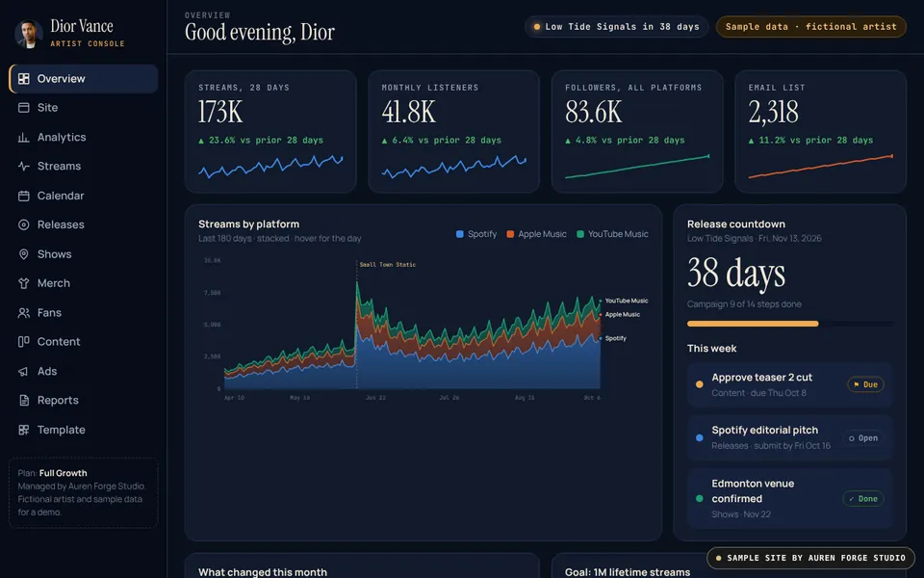
Task: Click the Overview grid icon in sidebar
Action: 23,78
